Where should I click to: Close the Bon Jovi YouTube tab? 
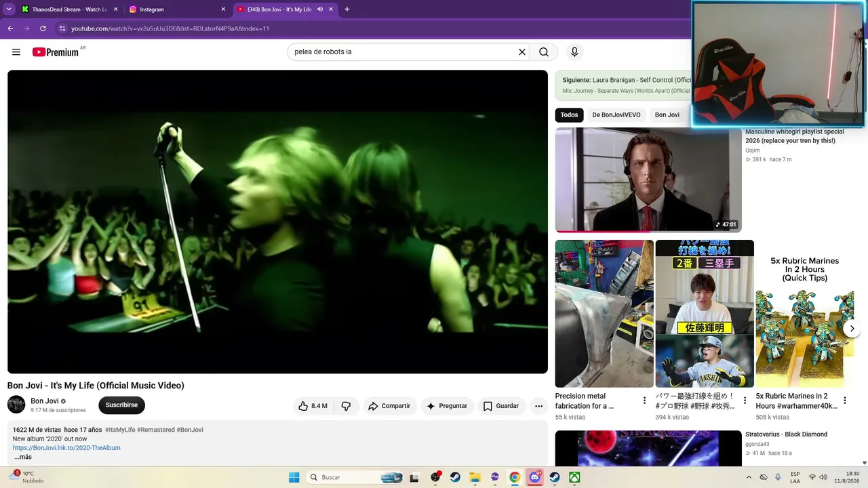click(331, 9)
